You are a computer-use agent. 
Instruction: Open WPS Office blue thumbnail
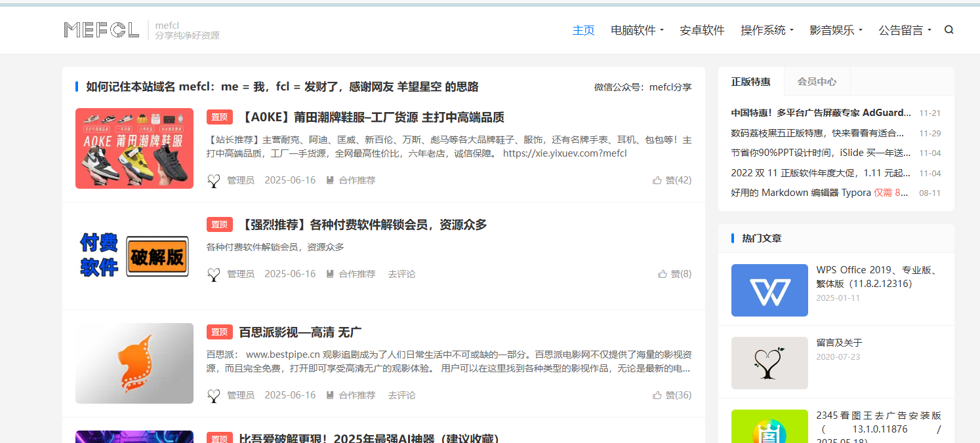point(769,290)
